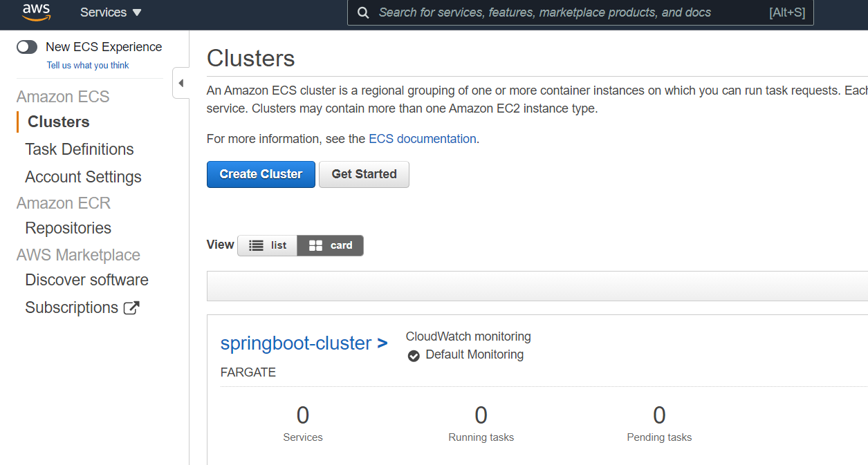Click the Default Monitoring checkmark icon
The height and width of the screenshot is (465, 868).
414,356
